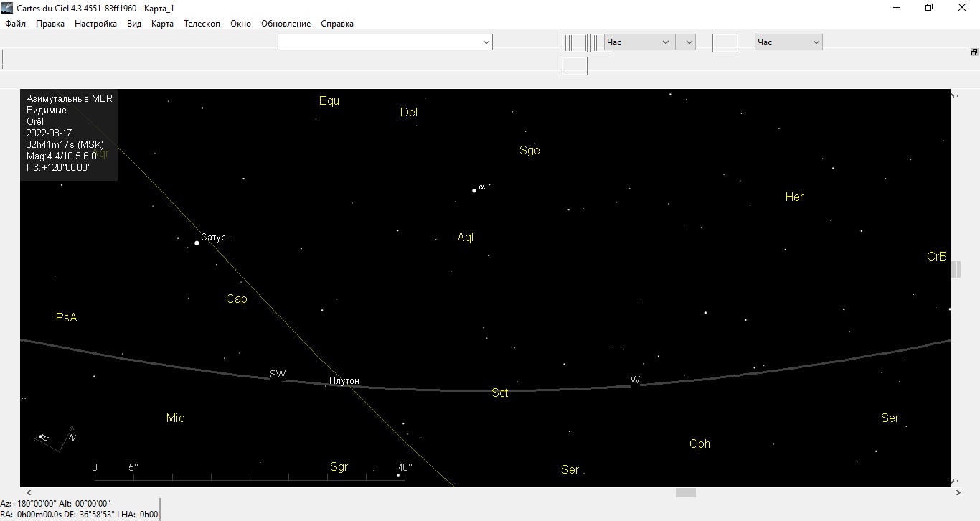Click the N/E compass orientation indicator
This screenshot has height=521, width=980.
(56, 438)
